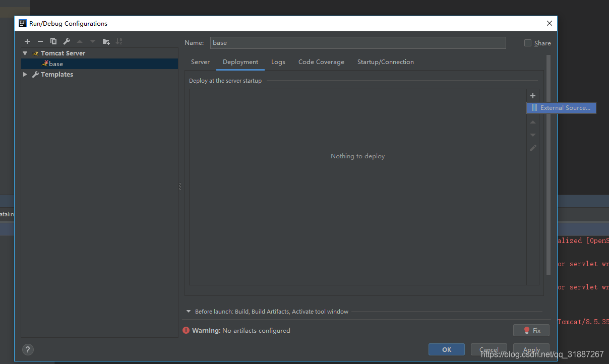Move configuration down in the left toolbar
Screen dimensions: 609x364
click(93, 41)
